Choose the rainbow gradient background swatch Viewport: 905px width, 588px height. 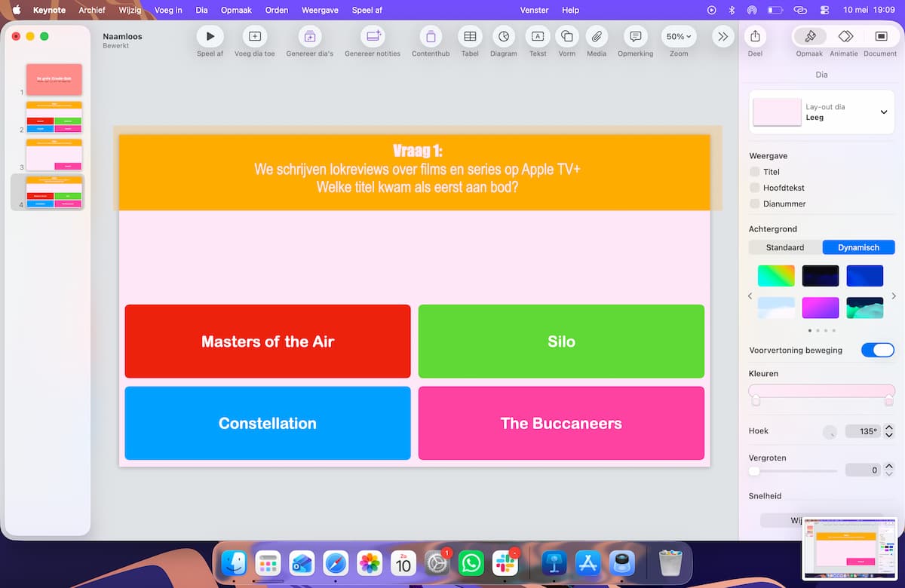pyautogui.click(x=776, y=276)
